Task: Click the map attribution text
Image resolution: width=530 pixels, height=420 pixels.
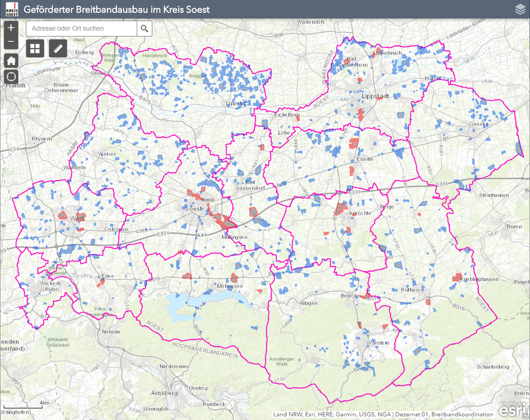Action: 383,415
